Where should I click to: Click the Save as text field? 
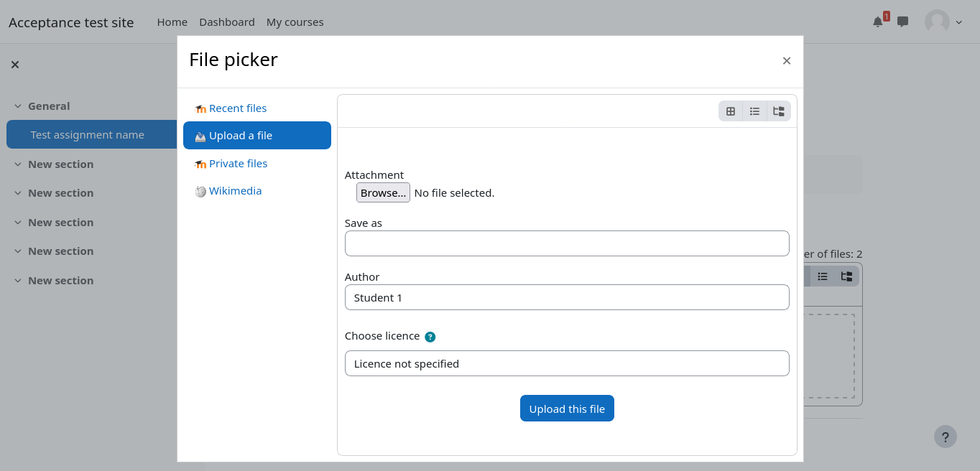[x=566, y=243]
